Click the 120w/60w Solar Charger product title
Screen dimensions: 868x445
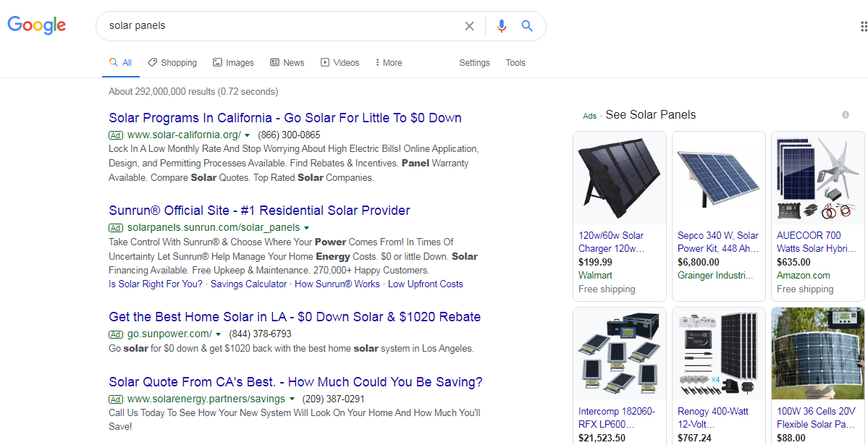click(x=611, y=242)
